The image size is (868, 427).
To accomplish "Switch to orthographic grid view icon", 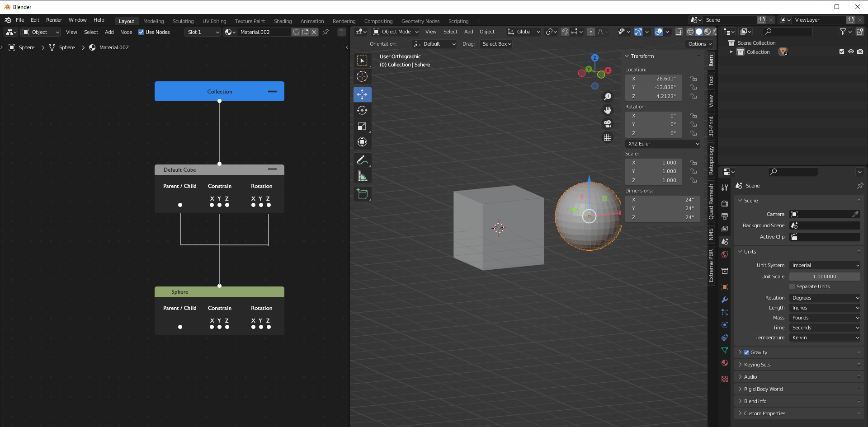I will (x=608, y=137).
